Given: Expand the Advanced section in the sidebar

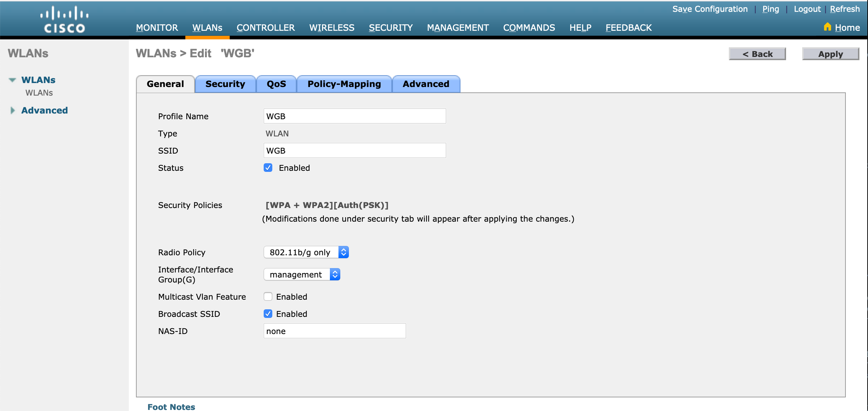Looking at the screenshot, I should point(13,110).
